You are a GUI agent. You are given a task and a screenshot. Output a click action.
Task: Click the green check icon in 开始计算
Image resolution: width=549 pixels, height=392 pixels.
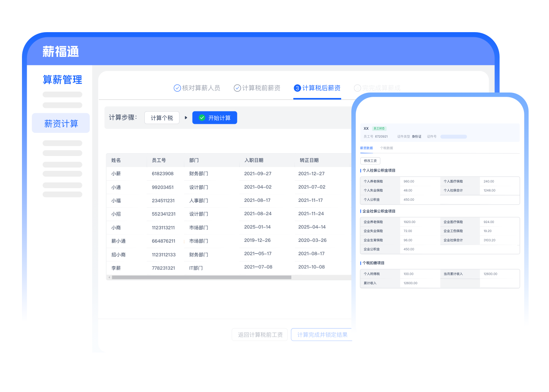tap(202, 118)
